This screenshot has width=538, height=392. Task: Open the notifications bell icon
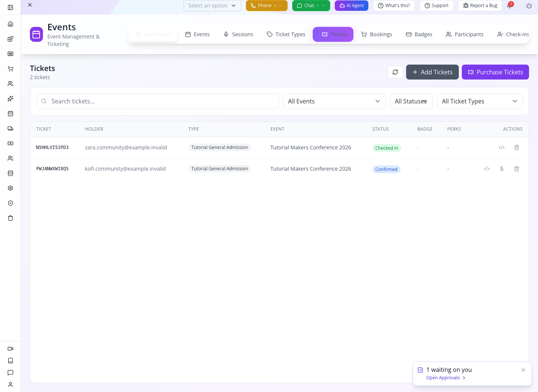(509, 6)
